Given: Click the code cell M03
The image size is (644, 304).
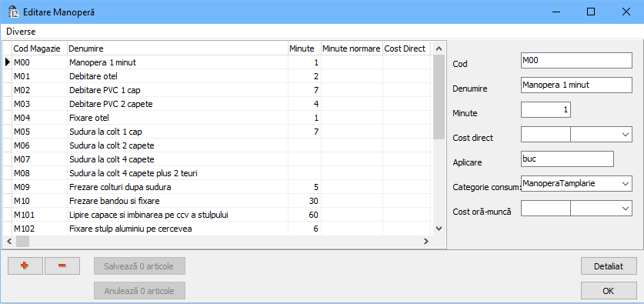Looking at the screenshot, I should (39, 104).
